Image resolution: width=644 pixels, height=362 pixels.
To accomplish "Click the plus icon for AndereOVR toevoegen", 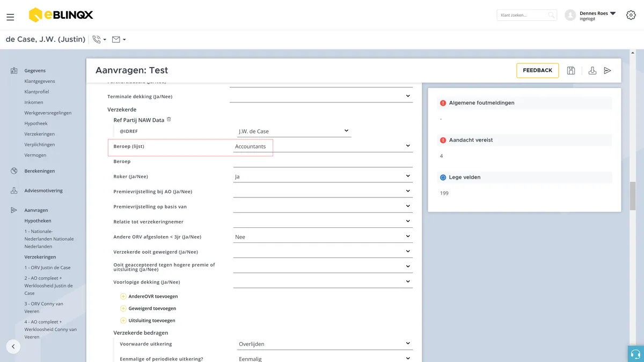I will pyautogui.click(x=123, y=296).
